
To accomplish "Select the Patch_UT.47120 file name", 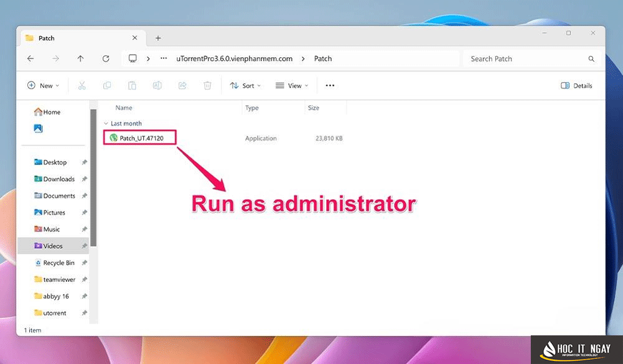I will (141, 138).
